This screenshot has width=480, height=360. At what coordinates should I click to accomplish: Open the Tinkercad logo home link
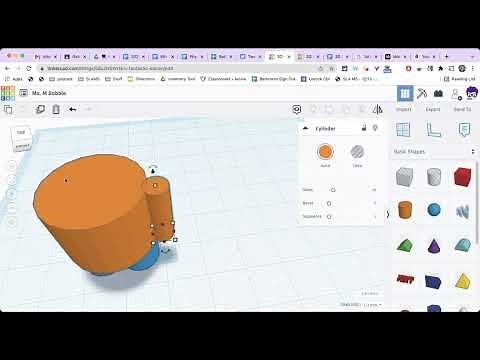(x=8, y=93)
